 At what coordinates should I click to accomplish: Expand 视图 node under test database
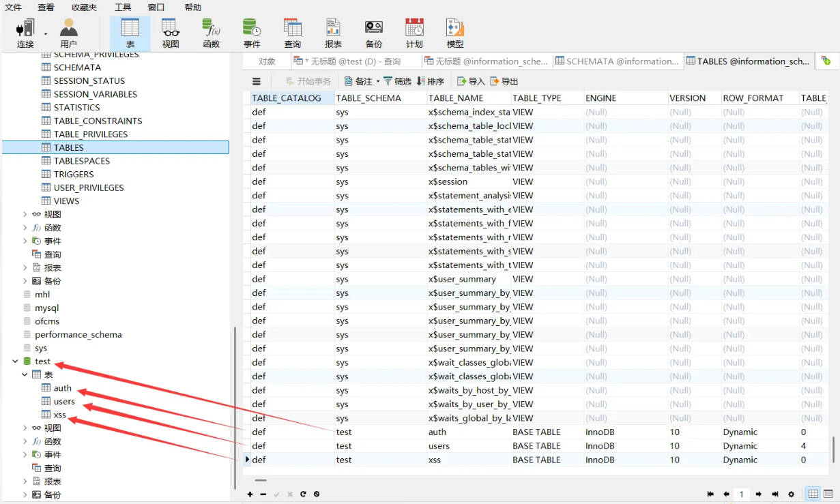(25, 428)
